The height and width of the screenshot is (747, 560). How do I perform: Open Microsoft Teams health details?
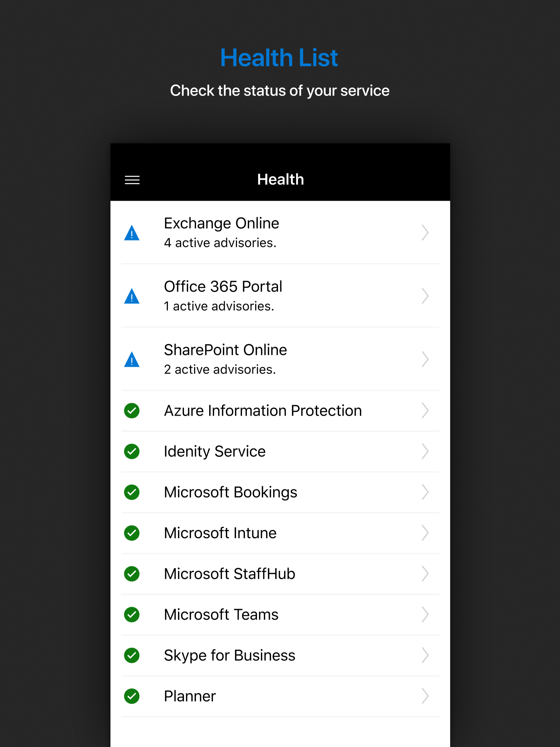click(221, 615)
